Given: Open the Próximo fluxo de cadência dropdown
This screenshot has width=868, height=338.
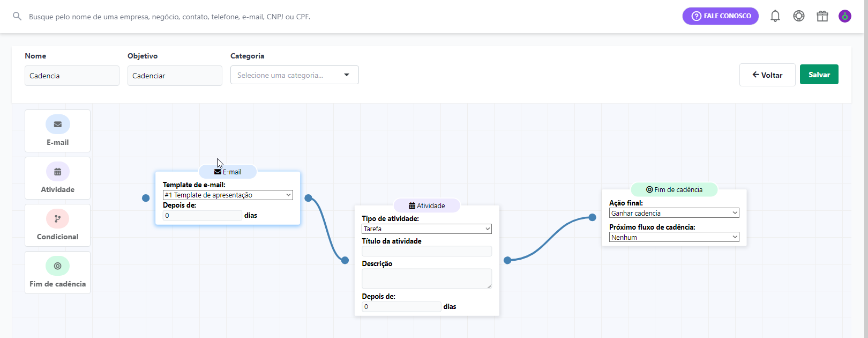Looking at the screenshot, I should pyautogui.click(x=674, y=237).
